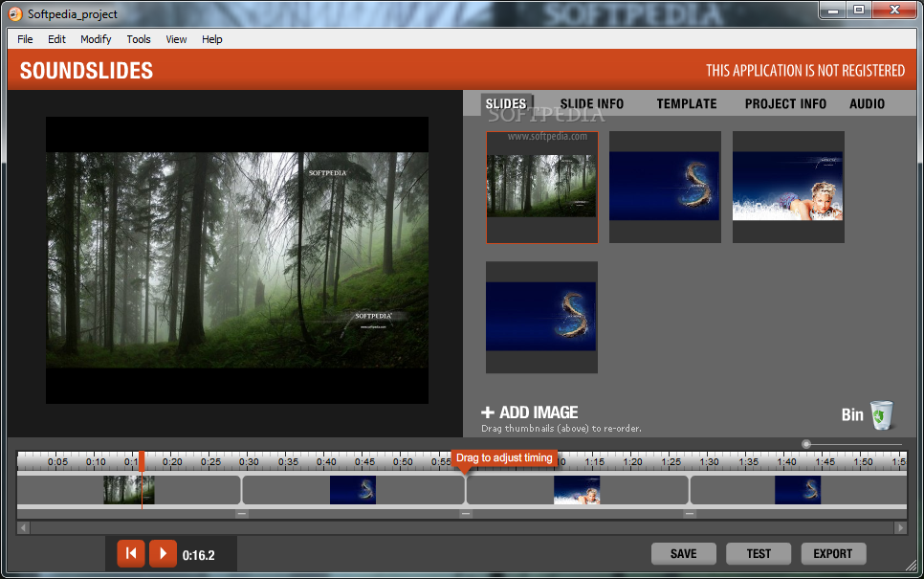Click the window resize grip in the corner

(x=911, y=566)
